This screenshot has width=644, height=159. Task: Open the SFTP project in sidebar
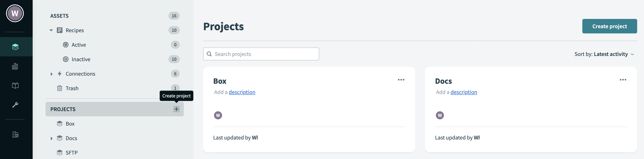tap(72, 153)
